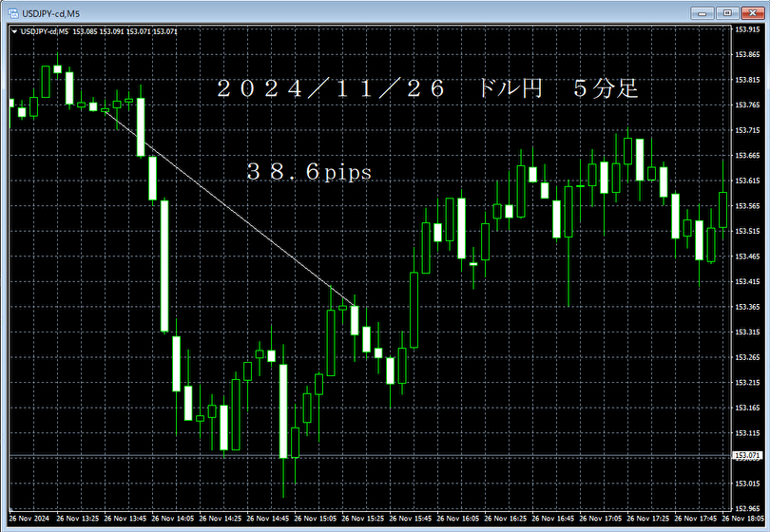The image size is (770, 532).
Task: Click the 153.815 price axis label
Action: [747, 80]
